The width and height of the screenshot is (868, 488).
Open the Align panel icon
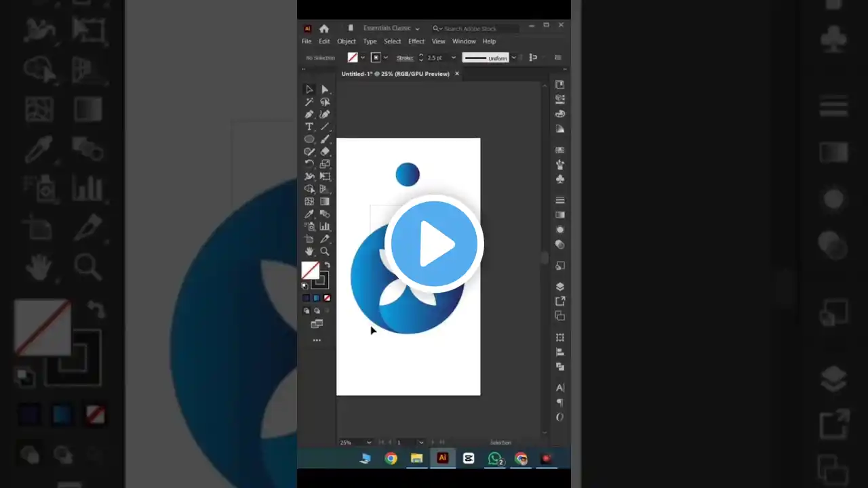560,352
